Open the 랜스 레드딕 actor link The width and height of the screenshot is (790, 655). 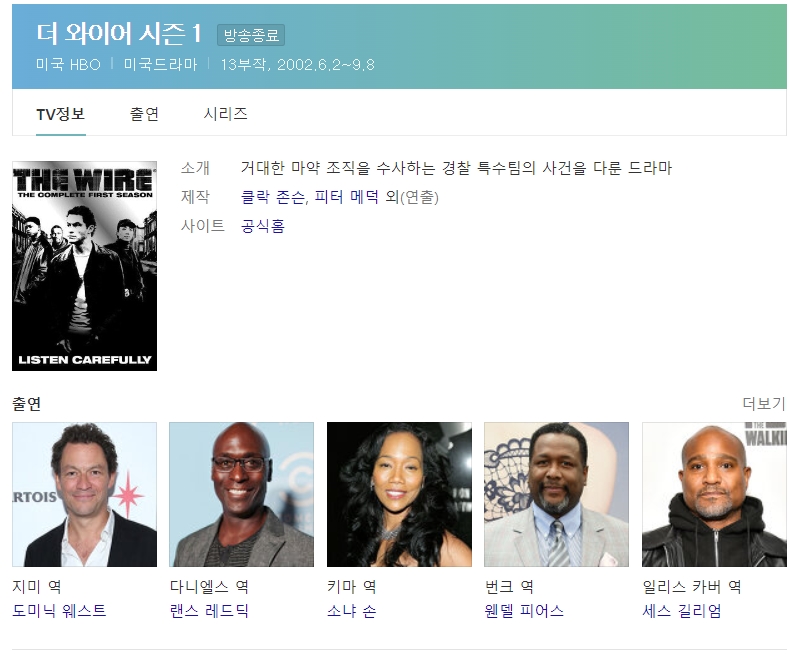click(209, 611)
